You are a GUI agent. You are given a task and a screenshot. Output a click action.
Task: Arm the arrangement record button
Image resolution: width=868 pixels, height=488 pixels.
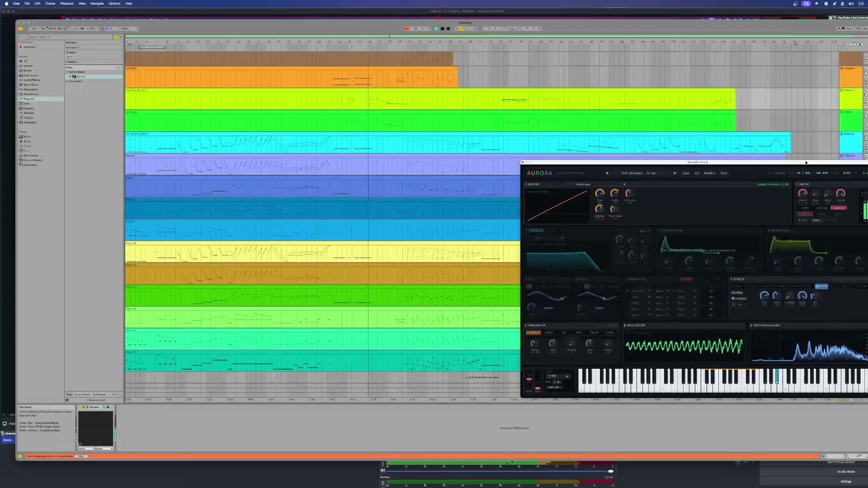pyautogui.click(x=448, y=28)
